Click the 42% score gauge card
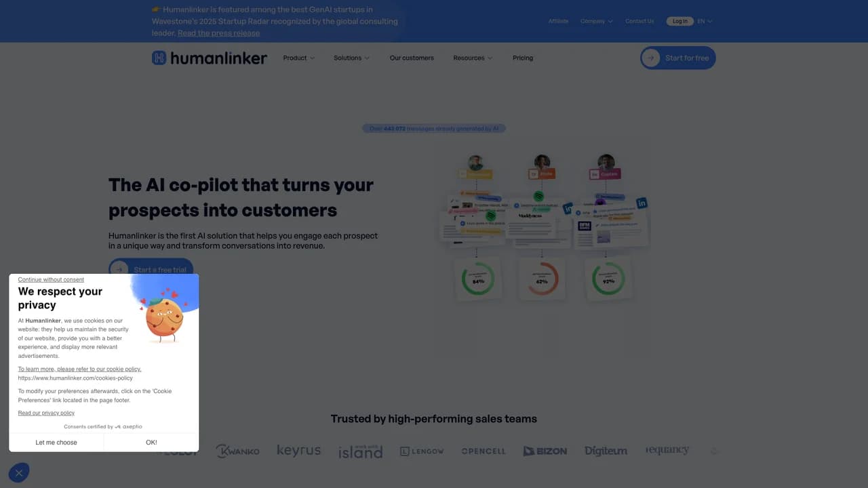This screenshot has height=488, width=868. (x=542, y=279)
